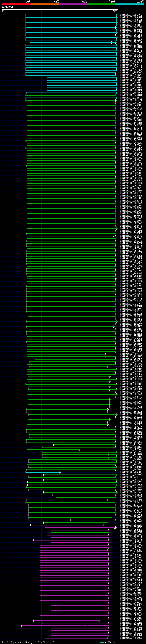Viewport: 146px width, 644px height.
Task: Select label UniRef100_A2XTW4
Action: click(131, 48)
